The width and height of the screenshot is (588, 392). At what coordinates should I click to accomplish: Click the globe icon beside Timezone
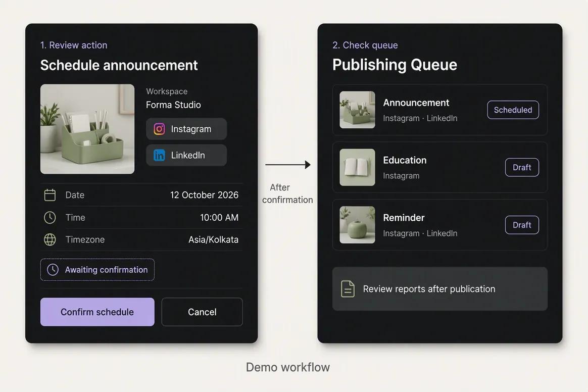click(50, 240)
